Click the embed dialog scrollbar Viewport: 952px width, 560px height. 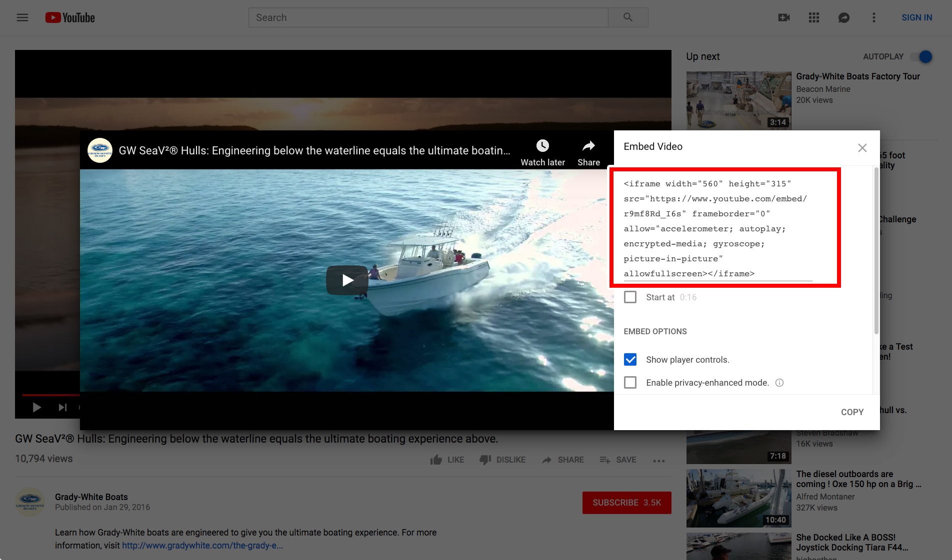coord(876,251)
